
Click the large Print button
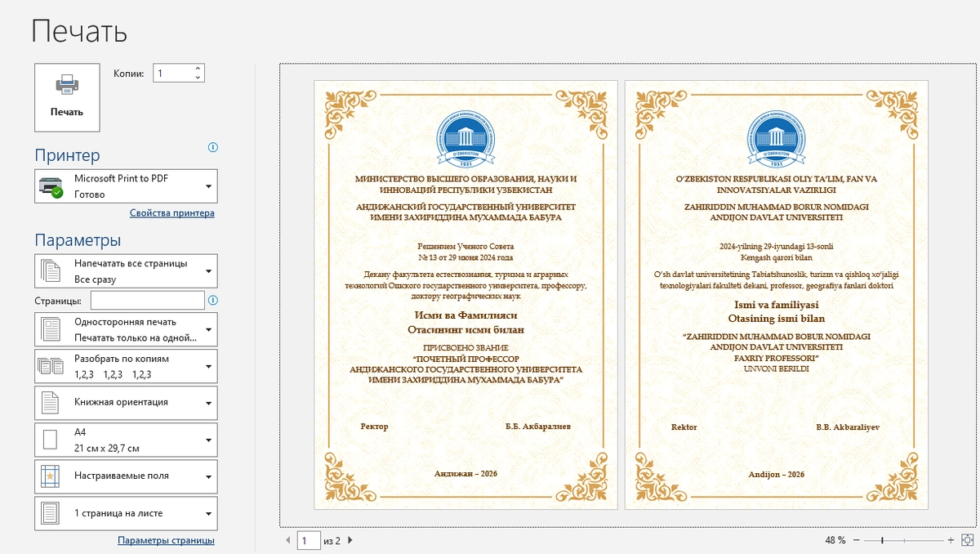coord(67,97)
